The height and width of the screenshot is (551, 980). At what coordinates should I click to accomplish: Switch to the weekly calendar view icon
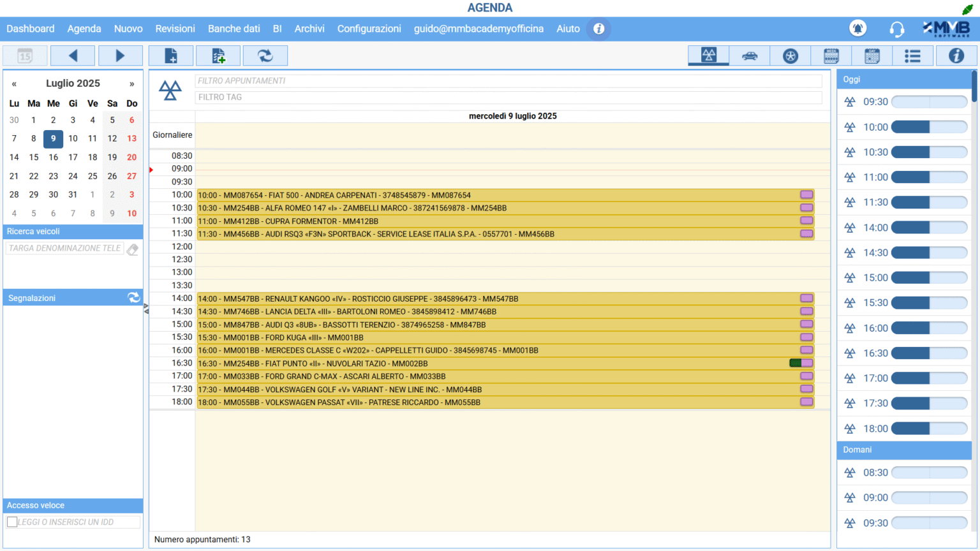pos(831,56)
